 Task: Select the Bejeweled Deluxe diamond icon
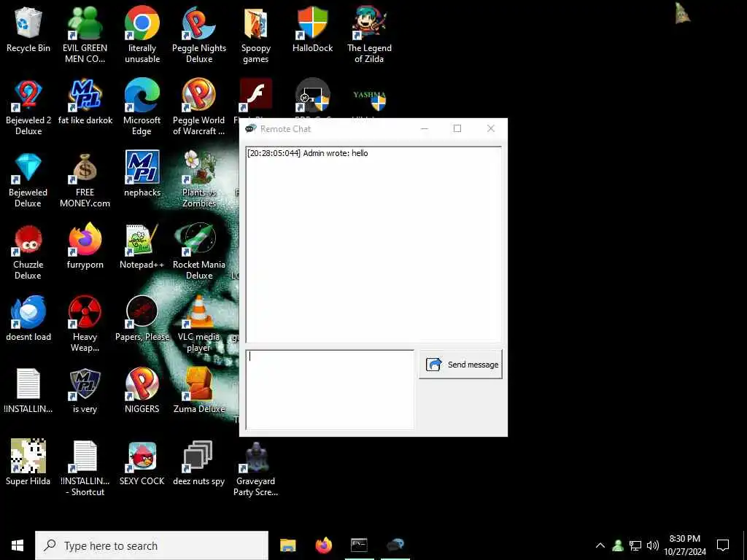click(28, 168)
